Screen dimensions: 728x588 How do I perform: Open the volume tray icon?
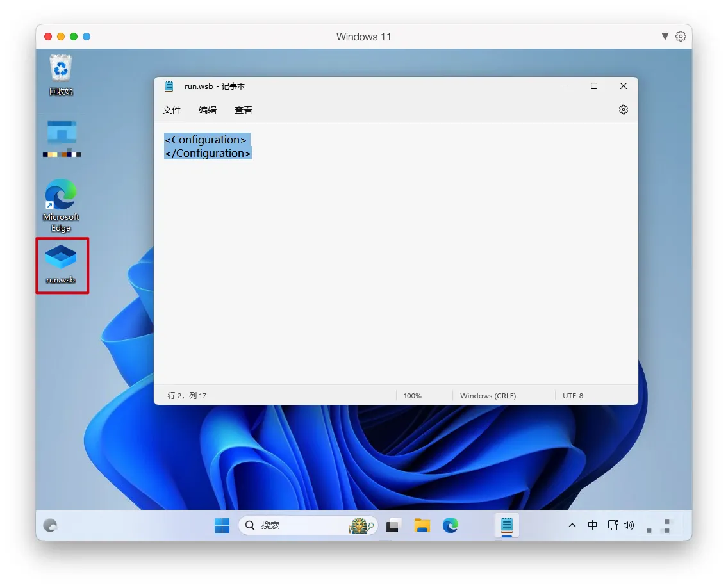629,525
